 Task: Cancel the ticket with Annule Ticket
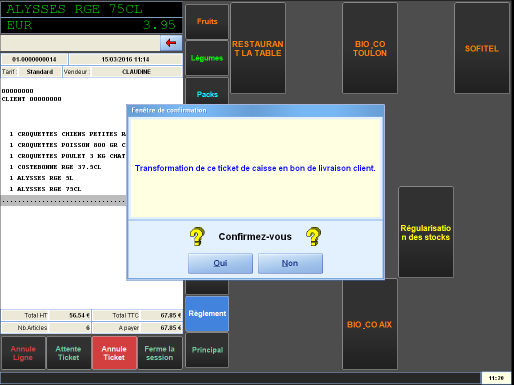(114, 353)
